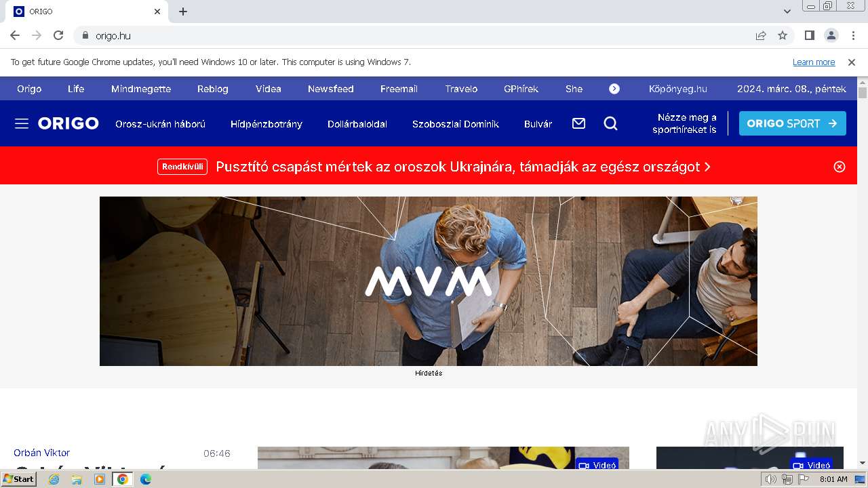Click the share page icon in address bar
868x488 pixels.
(x=761, y=35)
